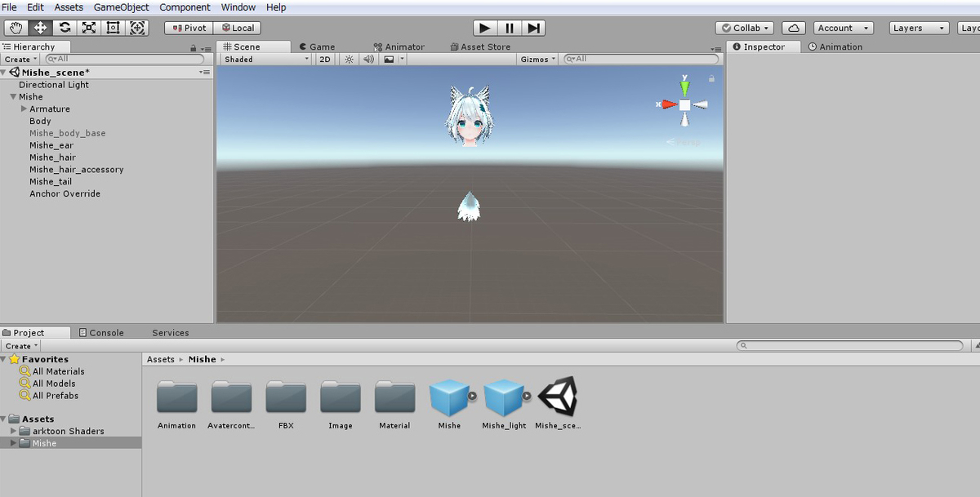Toggle the Hierarchy panel lock icon
The width and height of the screenshot is (980, 497).
tap(194, 48)
